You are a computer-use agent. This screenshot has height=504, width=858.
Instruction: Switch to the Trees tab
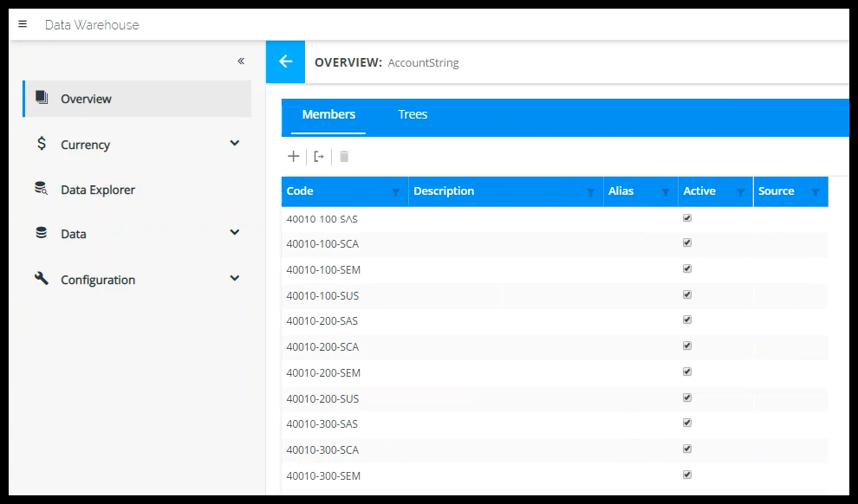pyautogui.click(x=413, y=114)
